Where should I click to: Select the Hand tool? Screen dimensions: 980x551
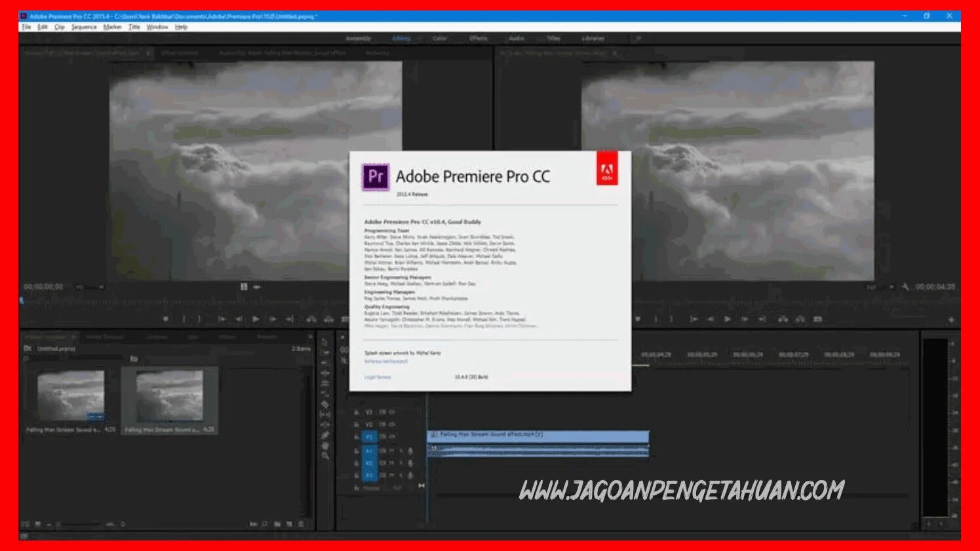pos(325,446)
